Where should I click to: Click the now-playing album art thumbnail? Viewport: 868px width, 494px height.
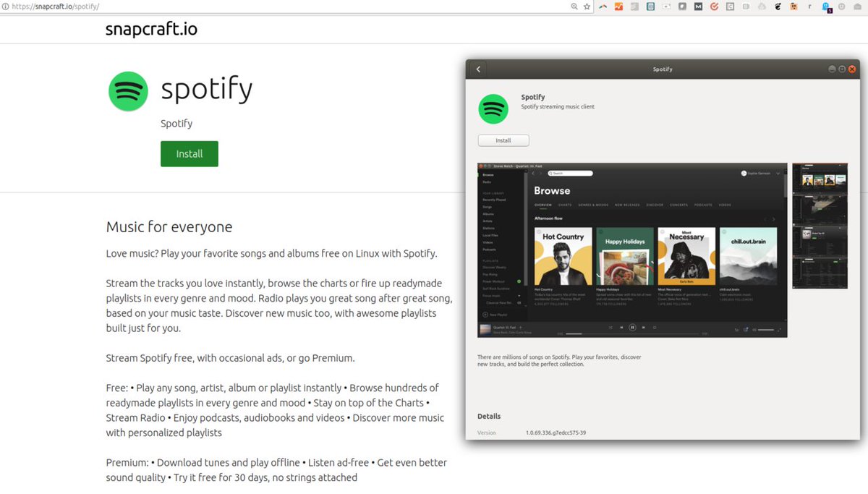click(485, 329)
